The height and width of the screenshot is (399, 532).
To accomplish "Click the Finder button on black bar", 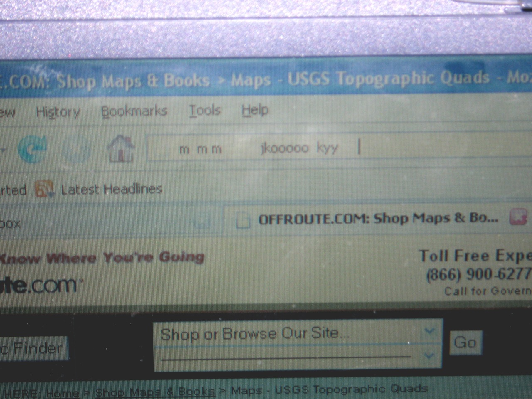I will click(33, 348).
